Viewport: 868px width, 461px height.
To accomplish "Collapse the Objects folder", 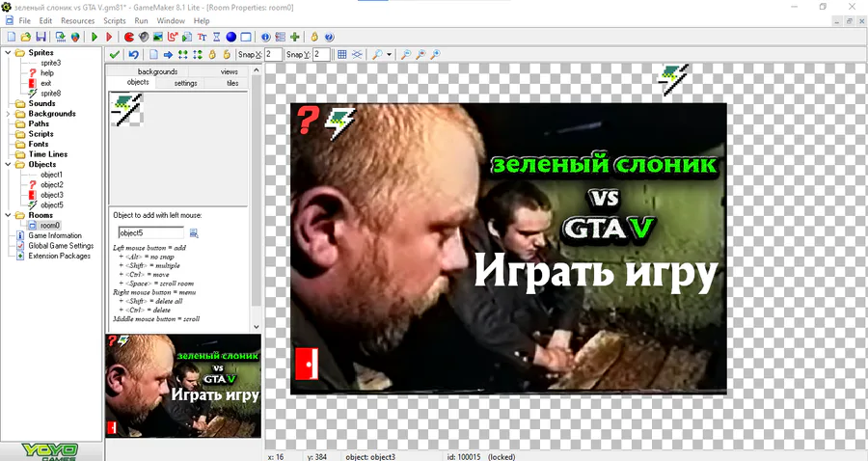I will 8,164.
